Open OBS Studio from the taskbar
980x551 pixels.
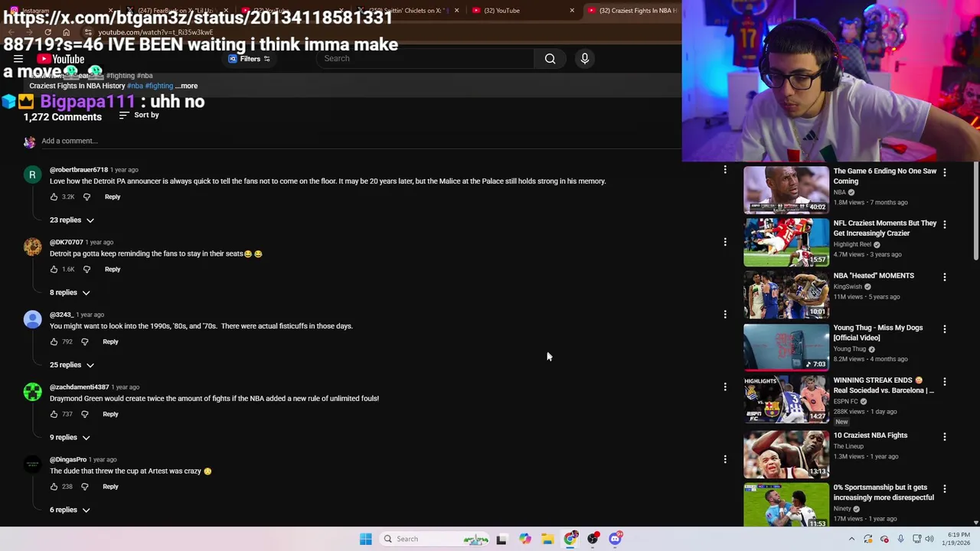click(593, 539)
